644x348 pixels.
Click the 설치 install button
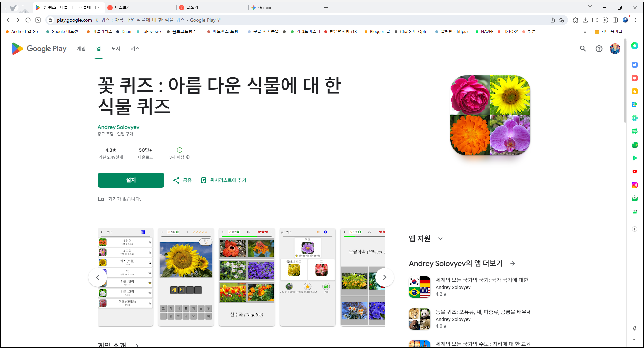(x=131, y=180)
